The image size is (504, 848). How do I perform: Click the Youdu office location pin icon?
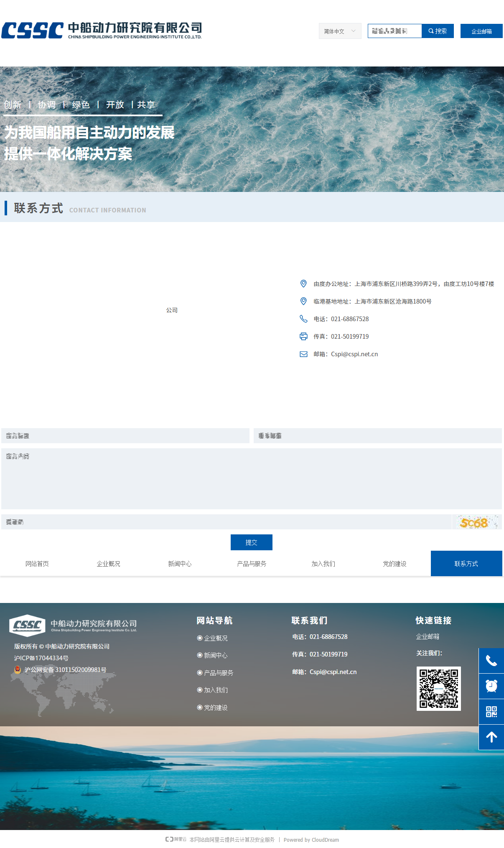pos(303,284)
